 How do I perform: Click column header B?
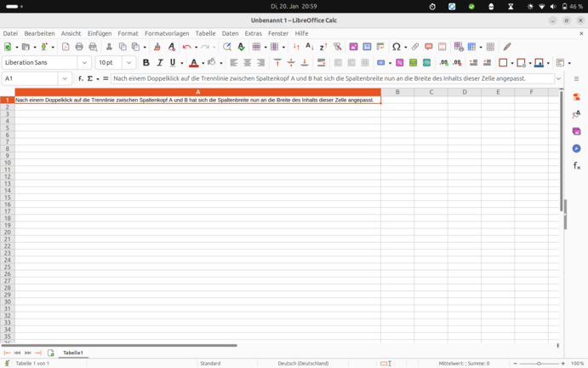(x=397, y=92)
